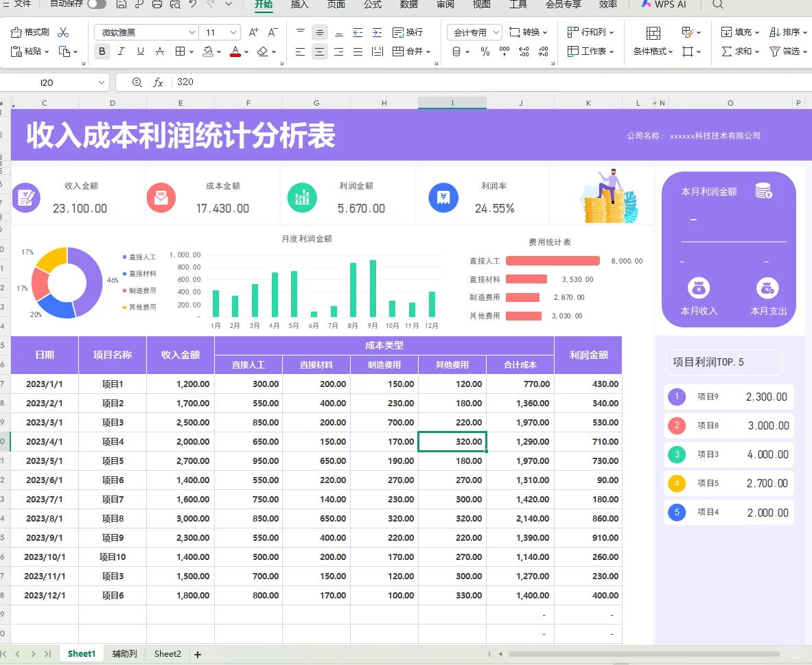Image resolution: width=812 pixels, height=665 pixels.
Task: Expand the quick access toolbar chevron
Action: tap(229, 5)
